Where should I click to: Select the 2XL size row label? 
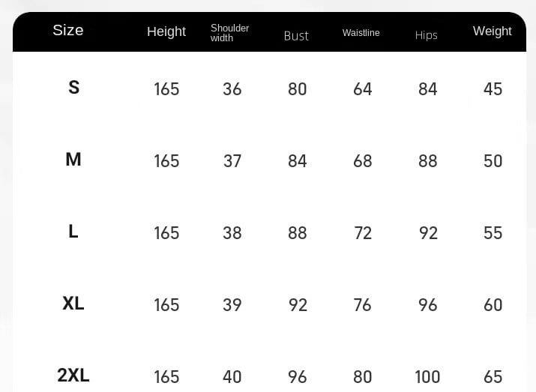coord(73,376)
